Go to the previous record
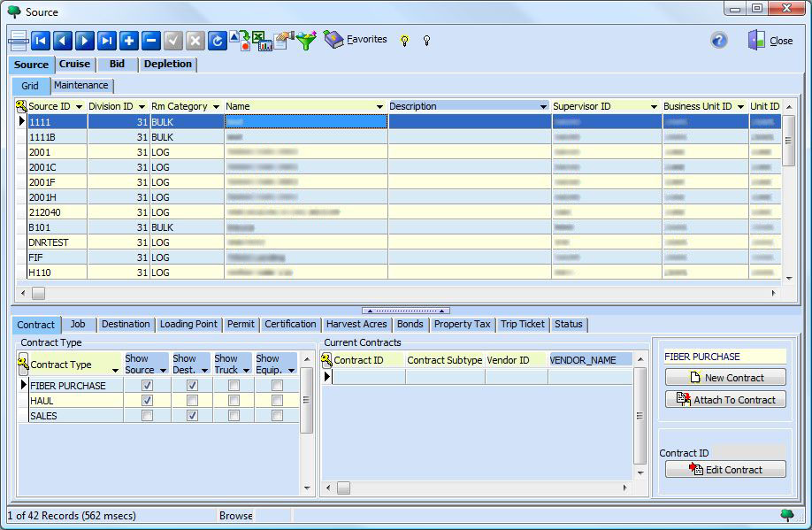812x530 pixels. click(63, 41)
